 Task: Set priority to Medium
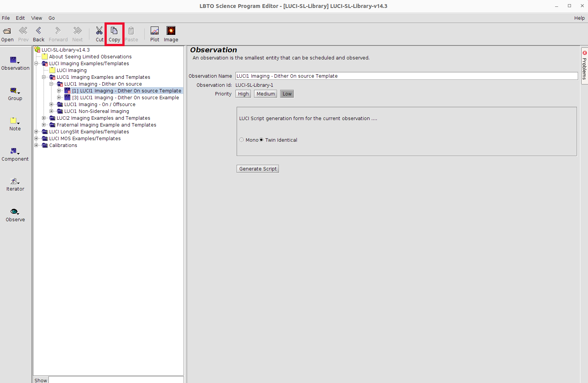265,94
